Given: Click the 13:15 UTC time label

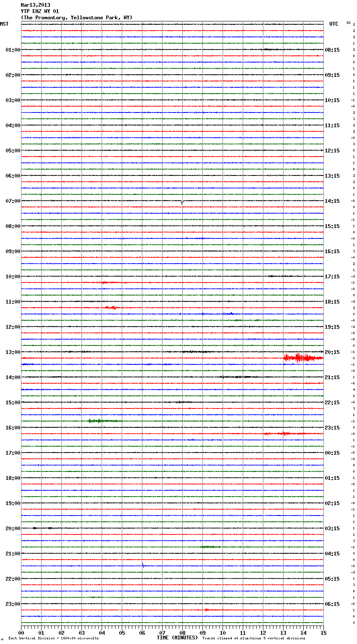Looking at the screenshot, I should point(332,176).
